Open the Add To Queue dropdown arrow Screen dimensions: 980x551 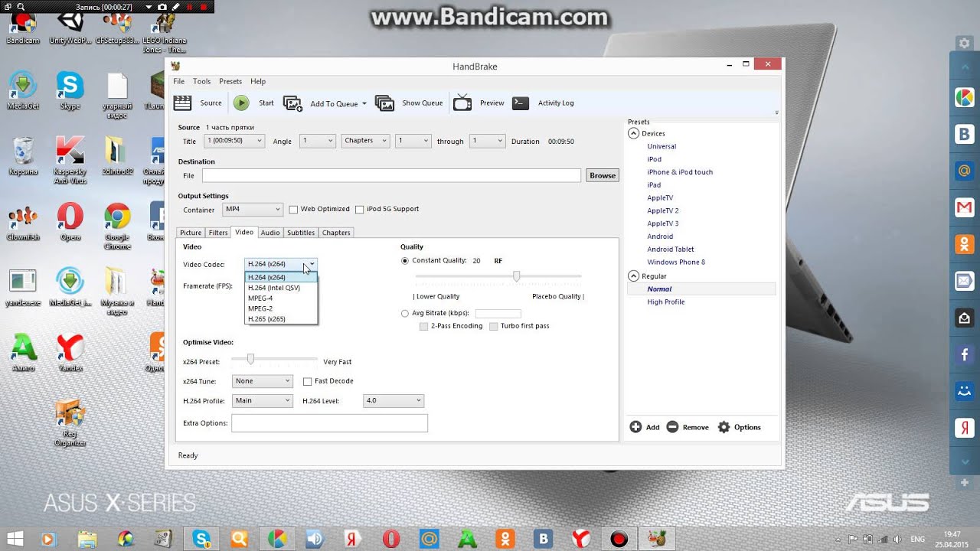(364, 103)
